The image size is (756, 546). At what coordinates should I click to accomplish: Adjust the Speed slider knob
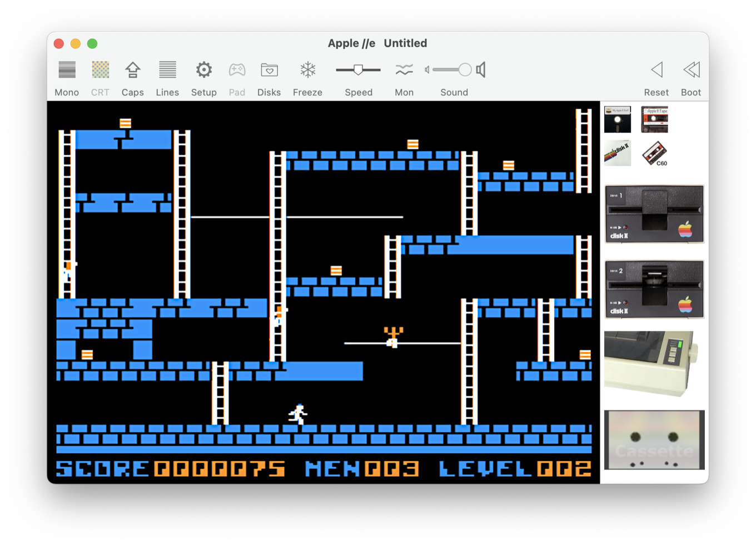[x=359, y=70]
